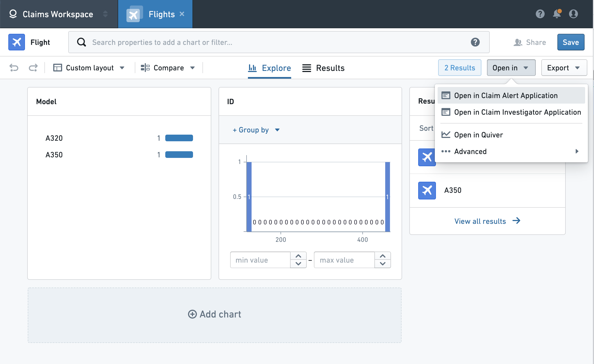The width and height of the screenshot is (594, 364).
Task: Open the Compare dropdown
Action: click(168, 68)
